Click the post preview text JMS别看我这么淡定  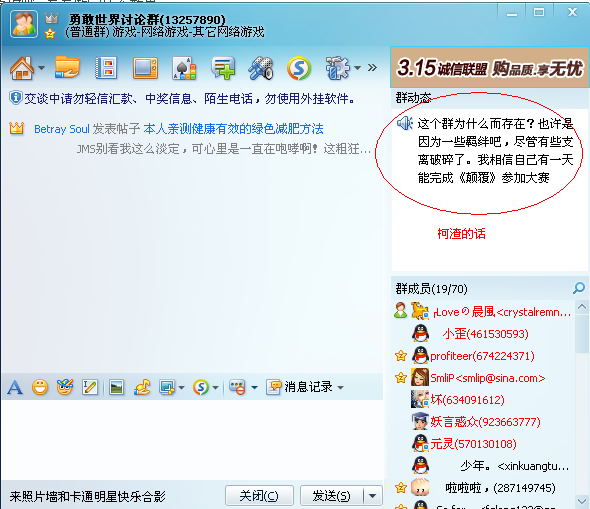click(x=224, y=149)
